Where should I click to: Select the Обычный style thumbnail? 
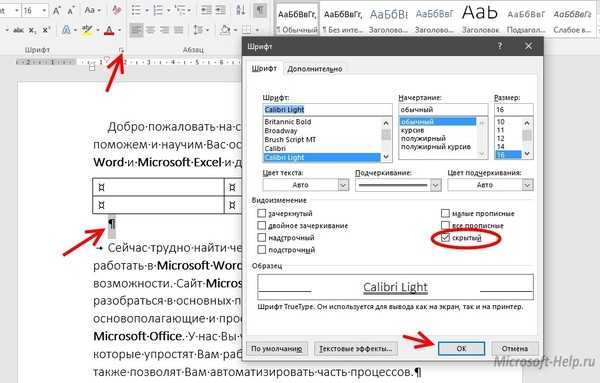click(297, 19)
